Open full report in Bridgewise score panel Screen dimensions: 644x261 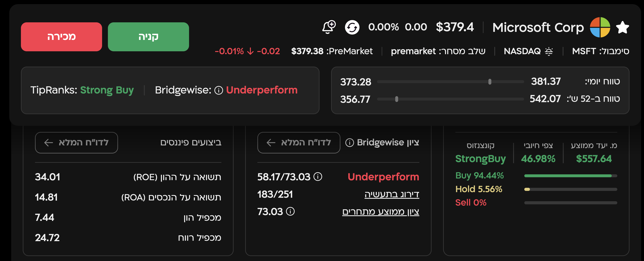coord(299,143)
